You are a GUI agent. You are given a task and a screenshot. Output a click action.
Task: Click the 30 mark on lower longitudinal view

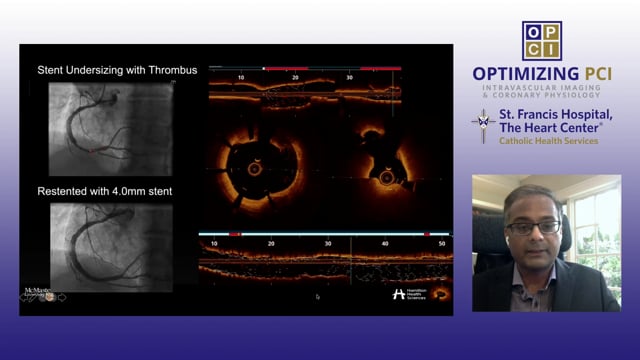328,244
